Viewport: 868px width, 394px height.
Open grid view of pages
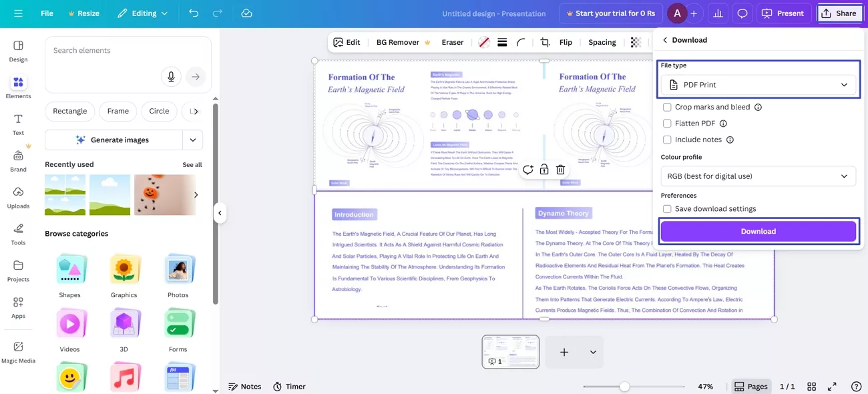tap(812, 386)
